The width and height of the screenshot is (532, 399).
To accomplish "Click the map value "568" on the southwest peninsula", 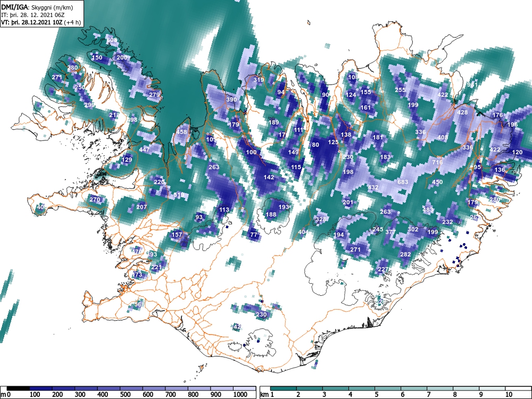I will [x=139, y=304].
